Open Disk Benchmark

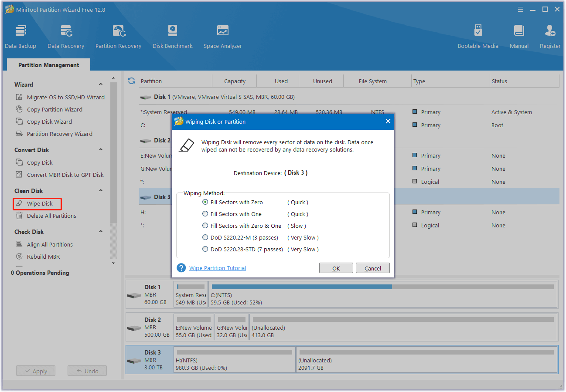[173, 36]
